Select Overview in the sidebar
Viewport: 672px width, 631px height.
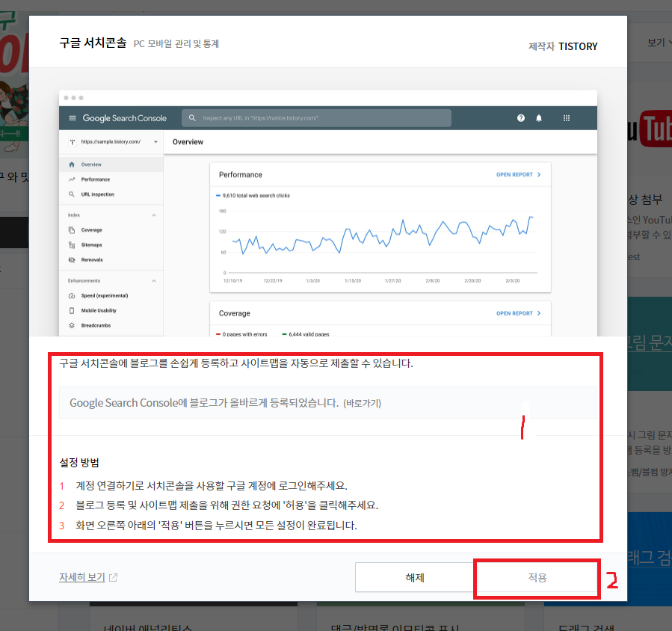pos(111,164)
